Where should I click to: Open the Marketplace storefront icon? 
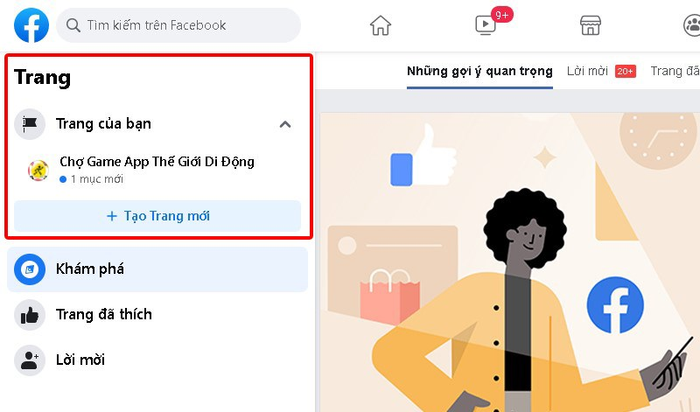[590, 25]
